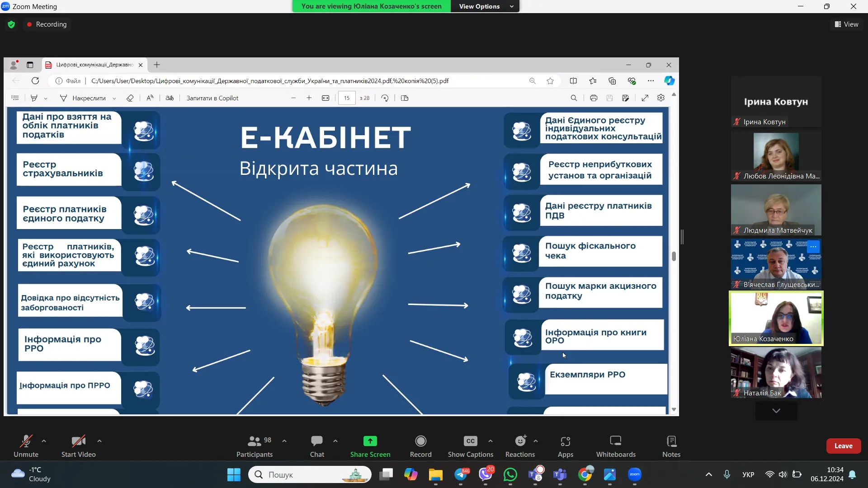Show more participant videos chevron

click(x=776, y=411)
